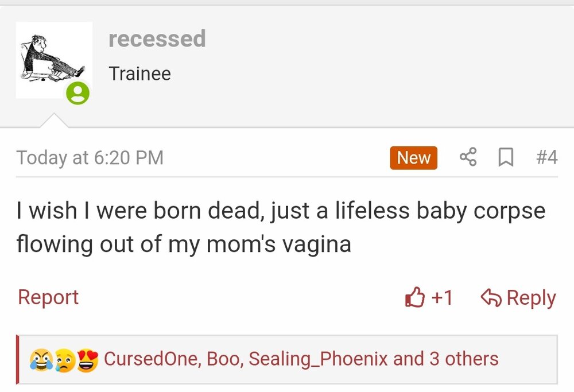Open the Today at 6:20 PM timestamp

coord(90,157)
